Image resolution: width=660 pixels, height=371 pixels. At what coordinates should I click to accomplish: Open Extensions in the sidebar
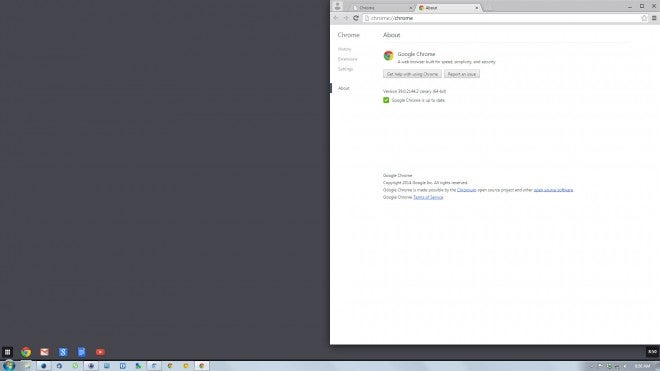347,59
